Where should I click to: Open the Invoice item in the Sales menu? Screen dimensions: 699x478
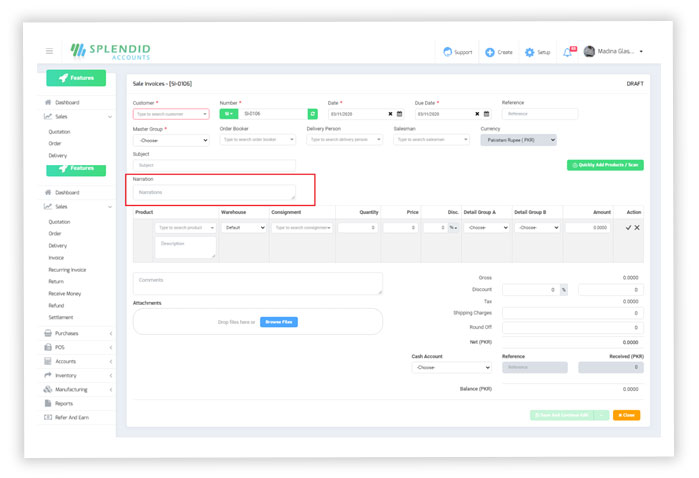[56, 258]
